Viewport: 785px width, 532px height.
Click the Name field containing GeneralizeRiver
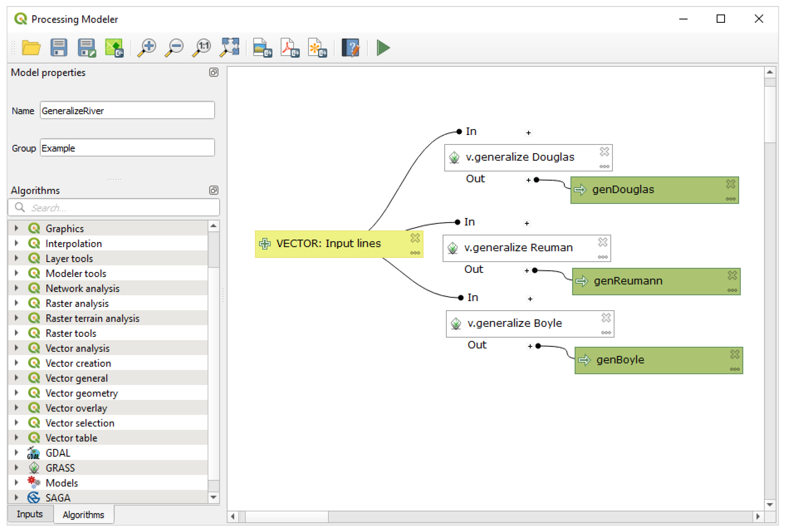127,111
